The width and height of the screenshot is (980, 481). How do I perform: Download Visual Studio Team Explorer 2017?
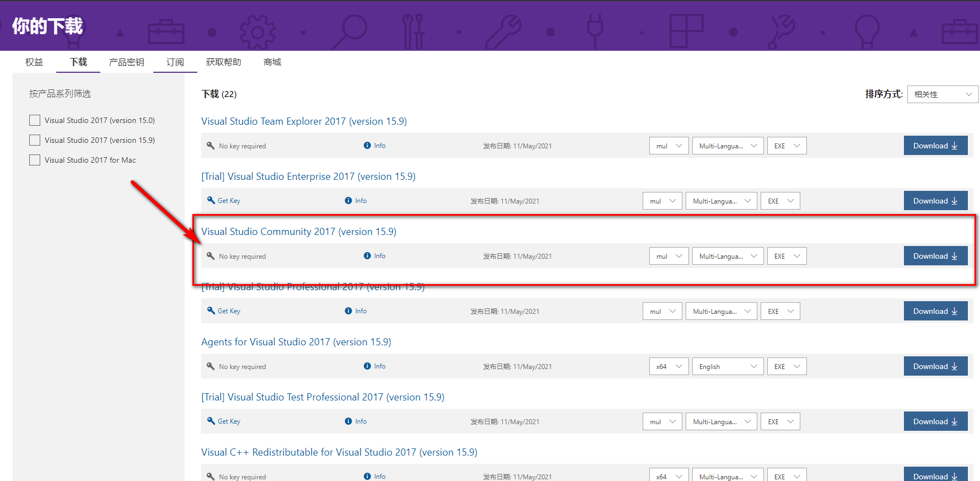(x=935, y=146)
